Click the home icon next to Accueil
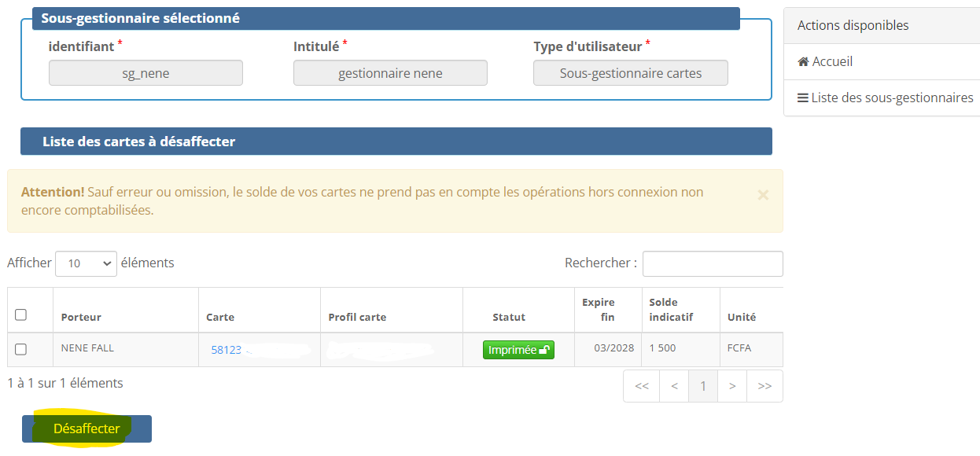 tap(803, 61)
